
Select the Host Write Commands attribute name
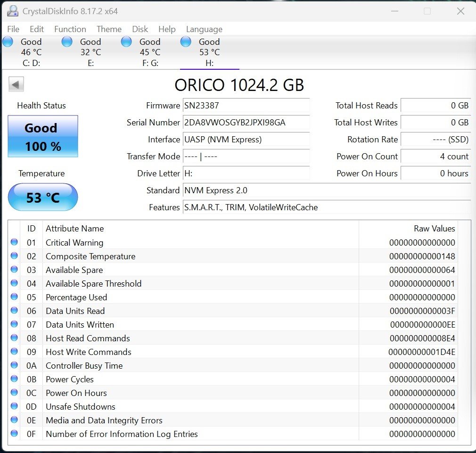[88, 352]
